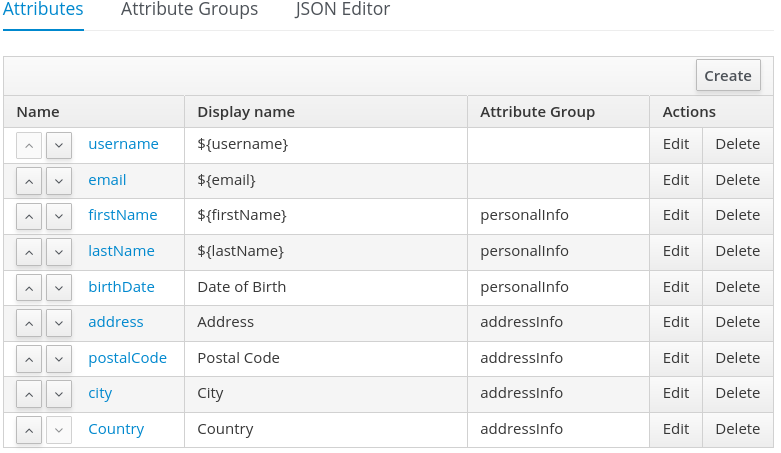Delete the birthDate attribute
This screenshot has height=453, width=781.
tap(738, 287)
